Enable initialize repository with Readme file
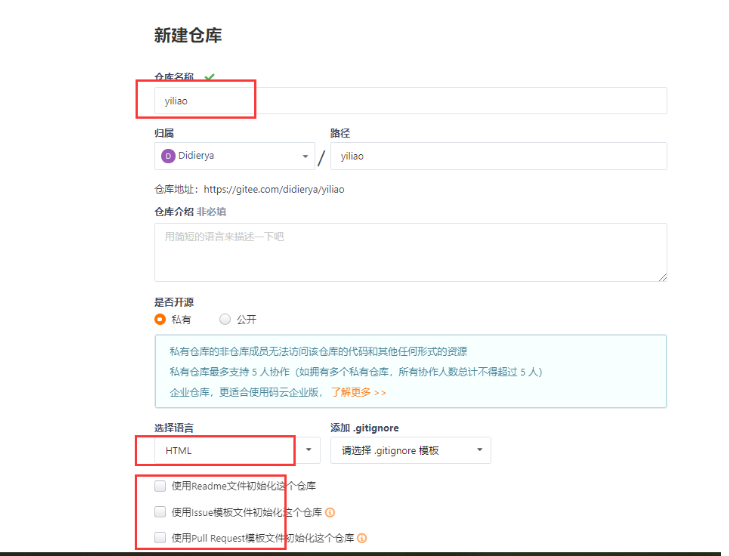This screenshot has width=729, height=556. coord(160,486)
